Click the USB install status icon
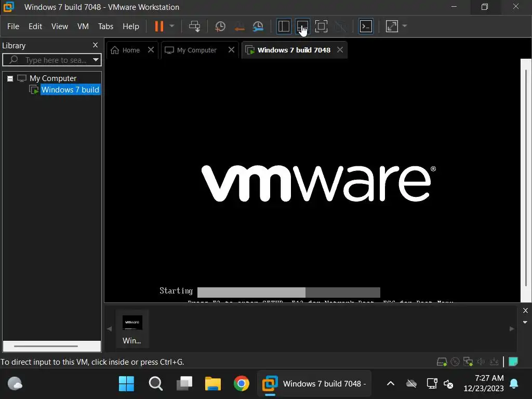 (x=494, y=362)
